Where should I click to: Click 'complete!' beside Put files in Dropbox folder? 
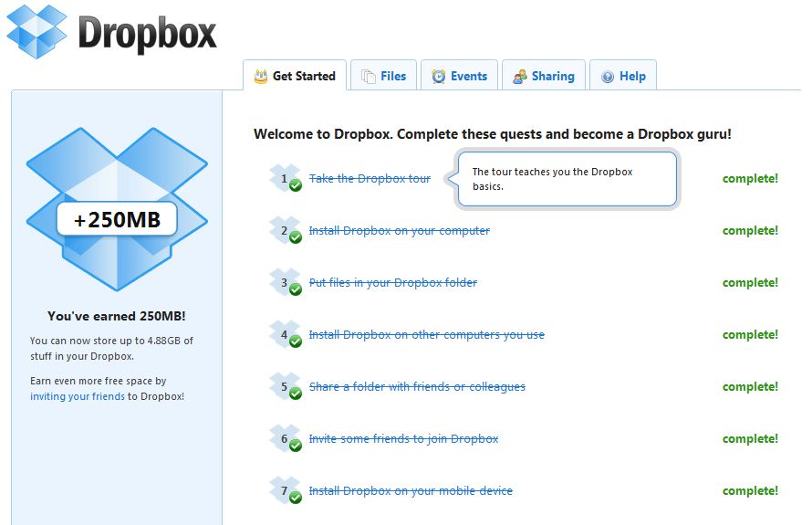(x=750, y=283)
